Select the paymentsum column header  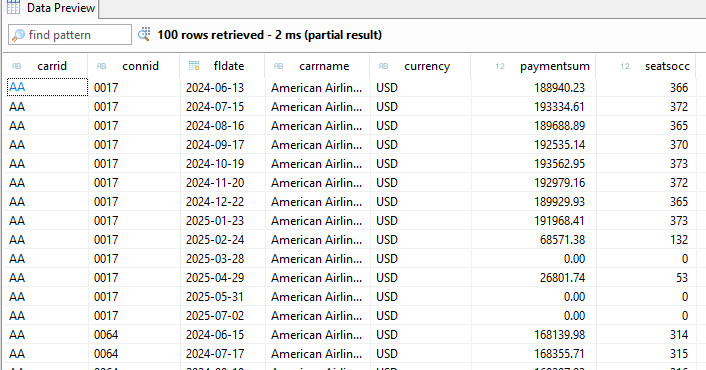point(534,66)
